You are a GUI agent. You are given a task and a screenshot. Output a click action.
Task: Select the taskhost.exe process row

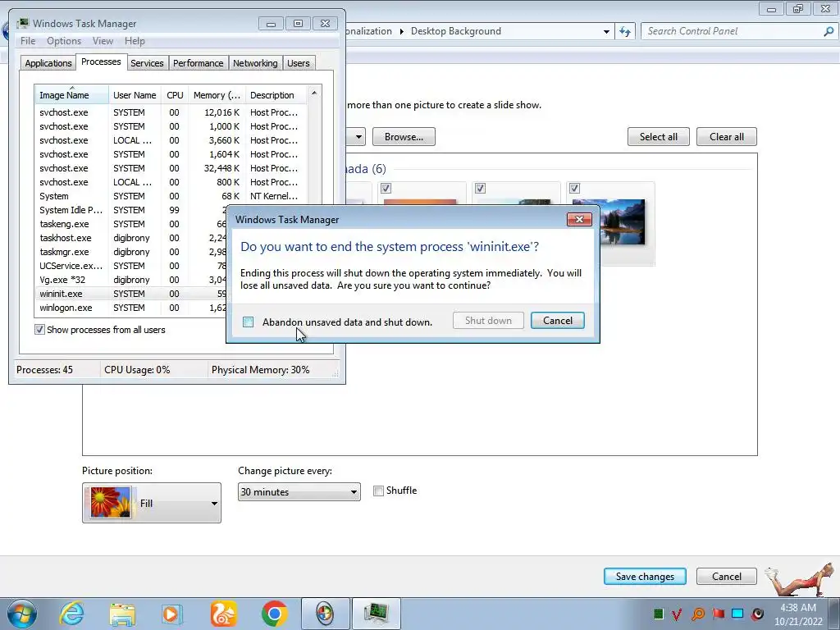pyautogui.click(x=130, y=238)
